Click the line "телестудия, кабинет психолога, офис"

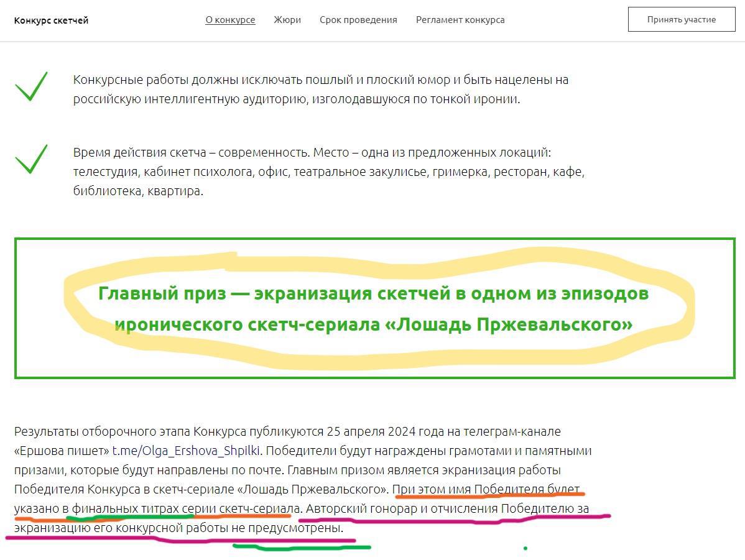[x=329, y=172]
